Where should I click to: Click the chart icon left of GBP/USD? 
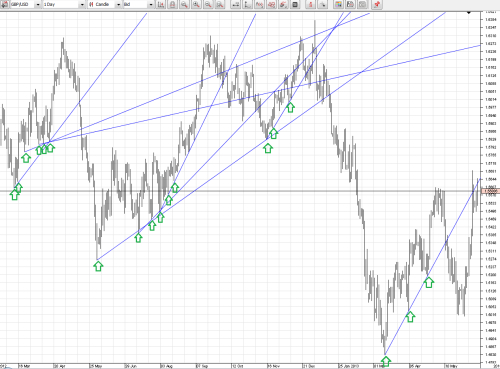point(4,4)
